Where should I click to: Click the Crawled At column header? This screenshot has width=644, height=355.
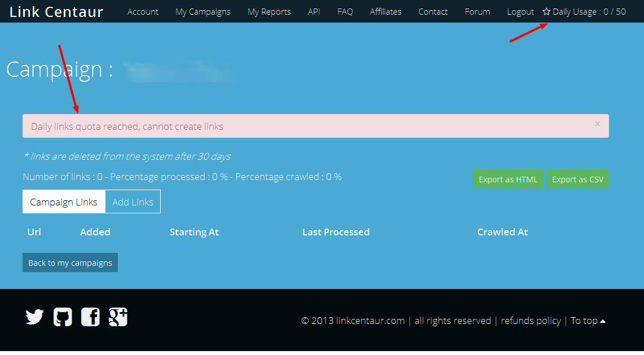click(502, 232)
